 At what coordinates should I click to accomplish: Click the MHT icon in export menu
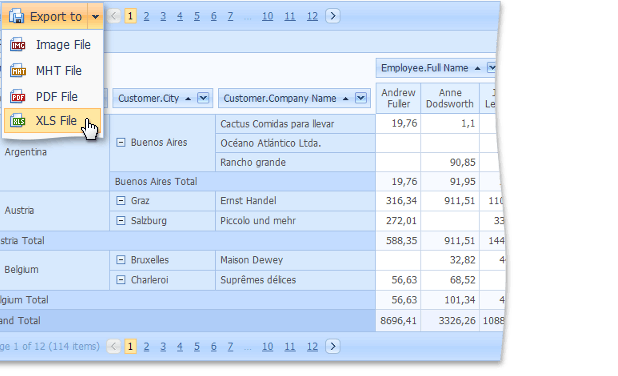point(18,71)
